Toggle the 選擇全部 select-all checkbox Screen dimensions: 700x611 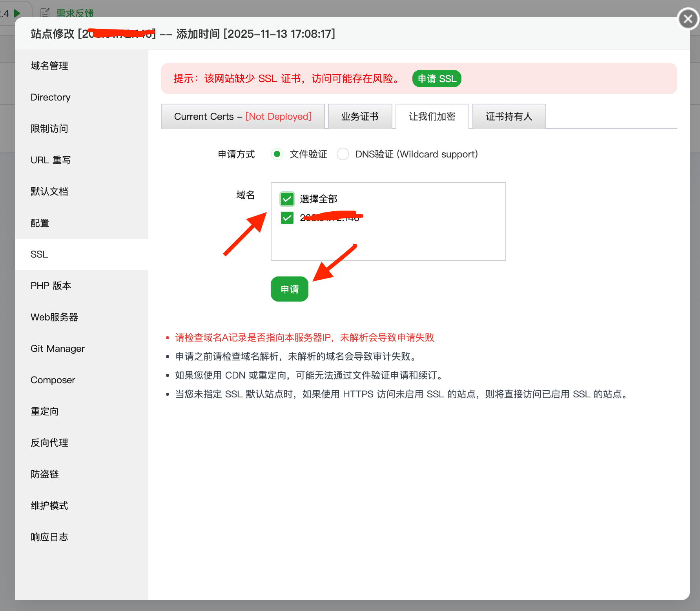[287, 199]
